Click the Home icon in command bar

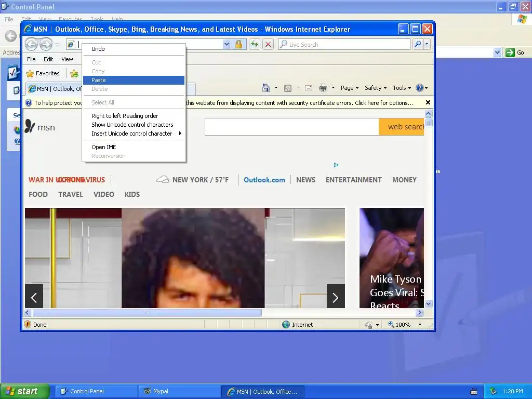[x=266, y=88]
